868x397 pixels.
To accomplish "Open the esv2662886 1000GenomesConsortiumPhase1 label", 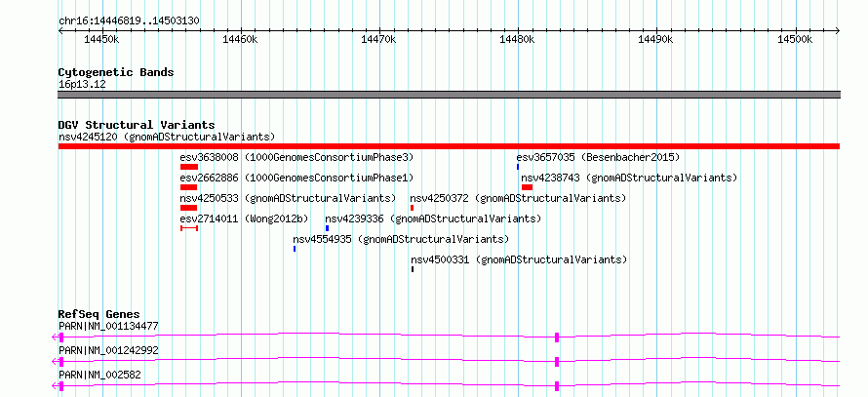I will tap(296, 178).
